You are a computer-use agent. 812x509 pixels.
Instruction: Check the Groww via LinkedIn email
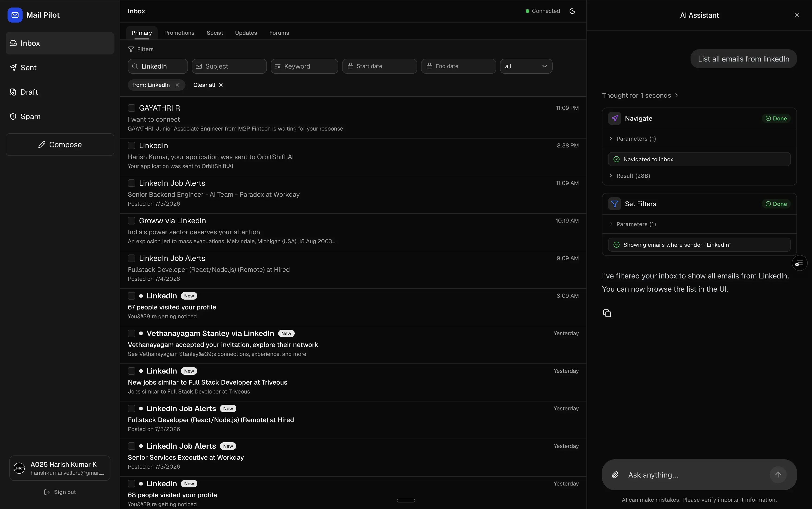(132, 221)
